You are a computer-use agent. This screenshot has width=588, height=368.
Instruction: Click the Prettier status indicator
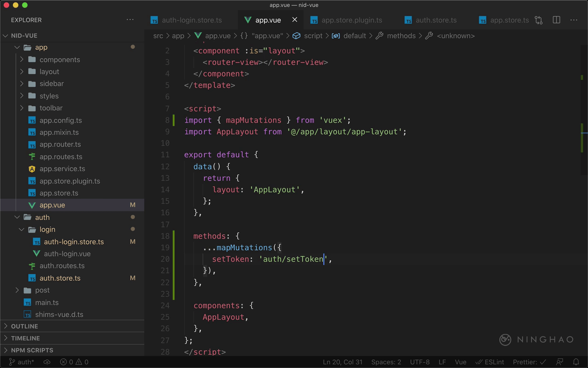[529, 362]
